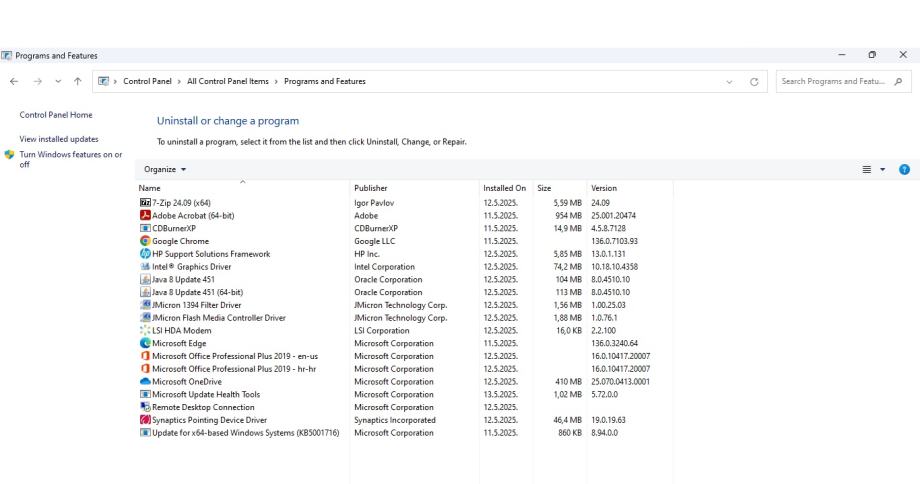This screenshot has width=920, height=484.
Task: Select the HP Support Solutions Framework icon
Action: (x=145, y=254)
